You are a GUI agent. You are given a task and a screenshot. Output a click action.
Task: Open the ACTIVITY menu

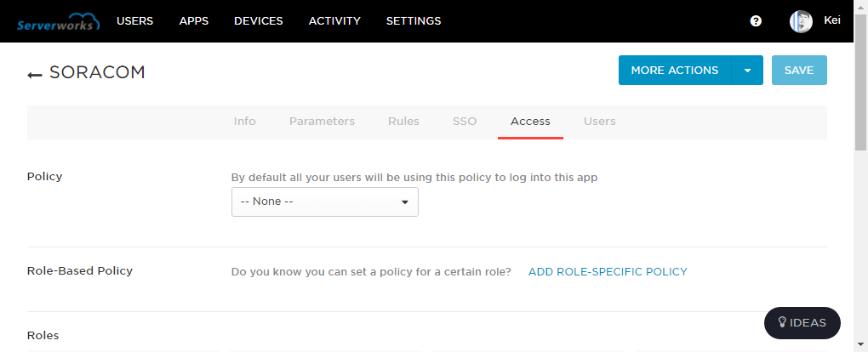point(334,21)
